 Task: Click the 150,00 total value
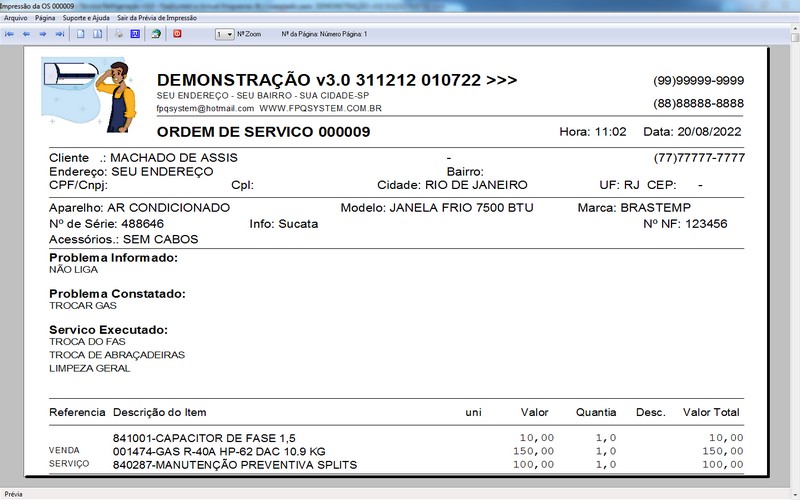[x=722, y=451]
